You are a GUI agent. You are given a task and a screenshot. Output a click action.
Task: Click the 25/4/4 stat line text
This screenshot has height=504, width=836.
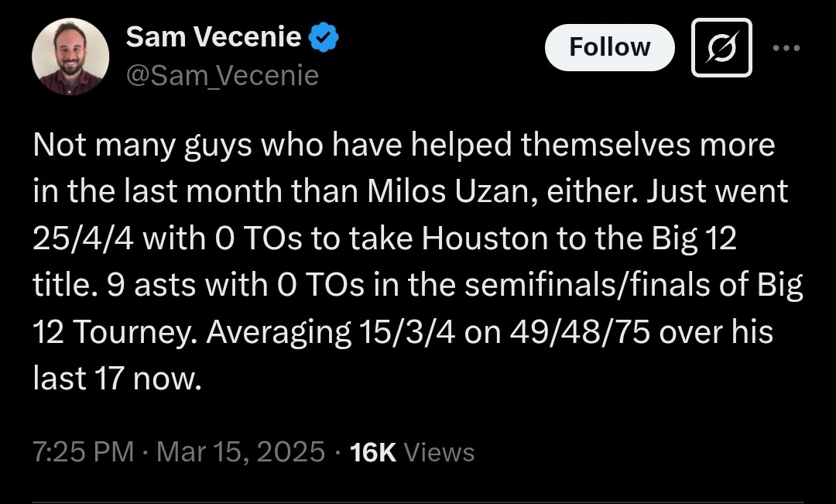point(83,238)
